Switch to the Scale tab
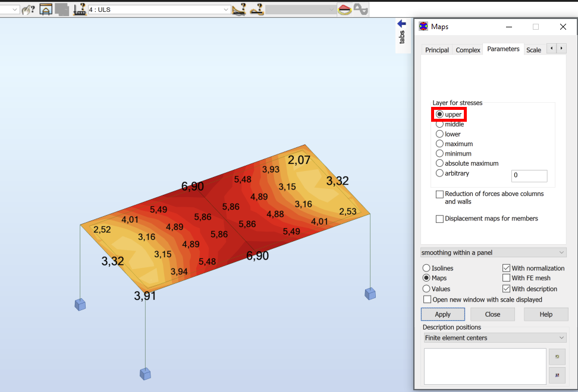Image resolution: width=578 pixels, height=392 pixels. [x=534, y=51]
